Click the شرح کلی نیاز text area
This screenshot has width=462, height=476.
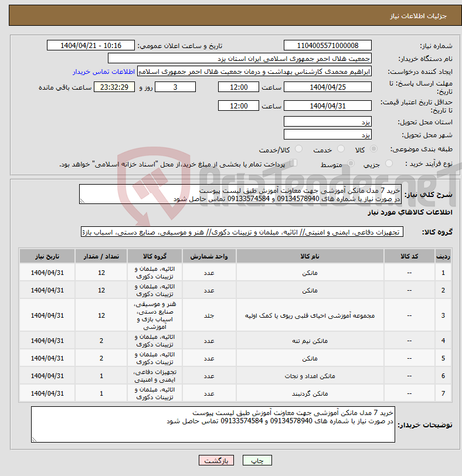tap(240, 194)
